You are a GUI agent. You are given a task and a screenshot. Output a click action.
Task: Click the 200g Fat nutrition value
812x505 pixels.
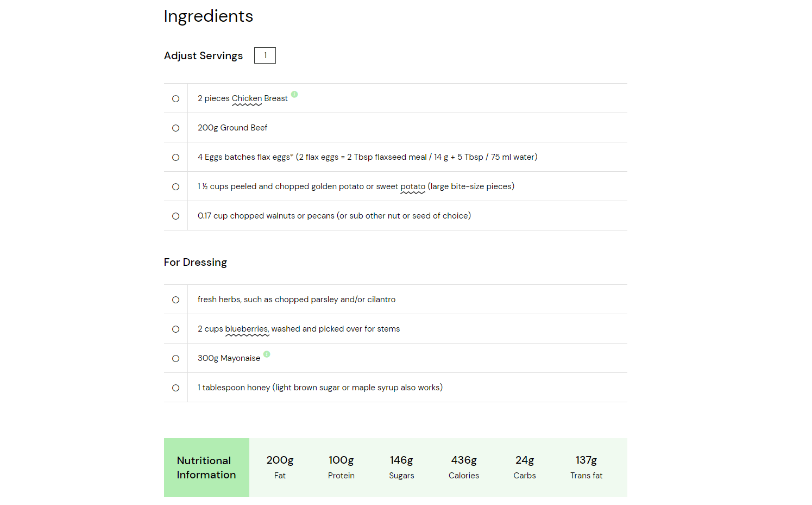[280, 460]
